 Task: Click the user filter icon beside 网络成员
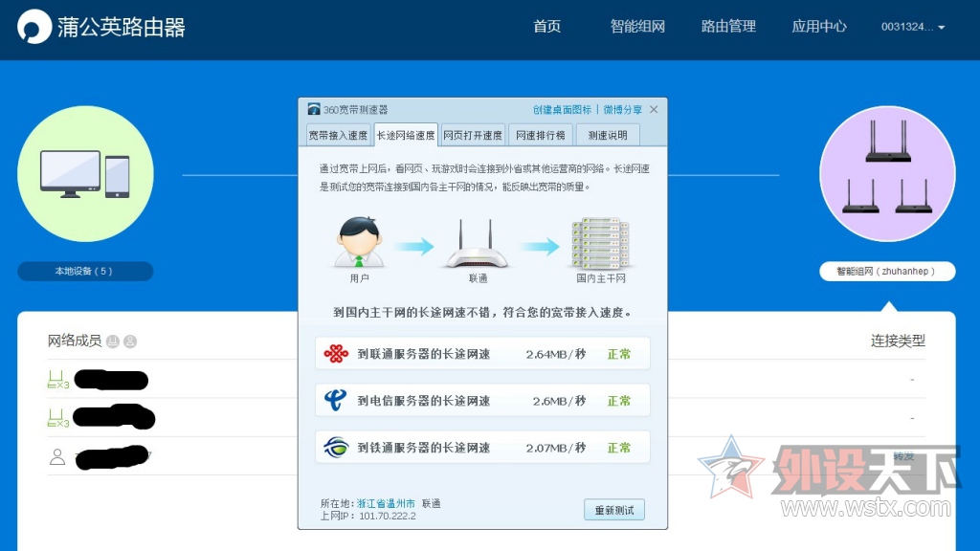(130, 342)
